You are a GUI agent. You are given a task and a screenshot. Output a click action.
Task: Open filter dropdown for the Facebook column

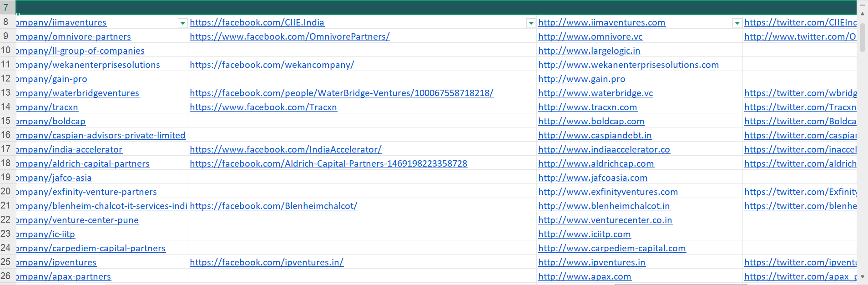pos(531,23)
